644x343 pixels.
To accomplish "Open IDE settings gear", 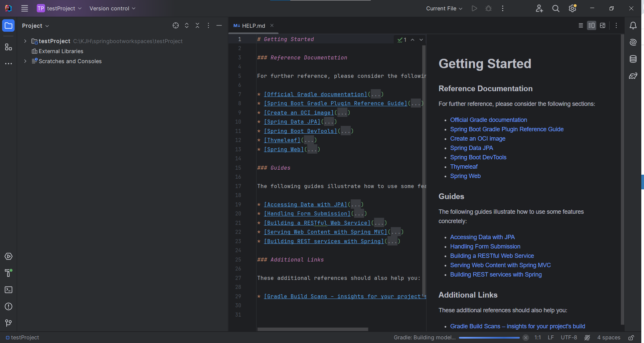I will point(573,8).
